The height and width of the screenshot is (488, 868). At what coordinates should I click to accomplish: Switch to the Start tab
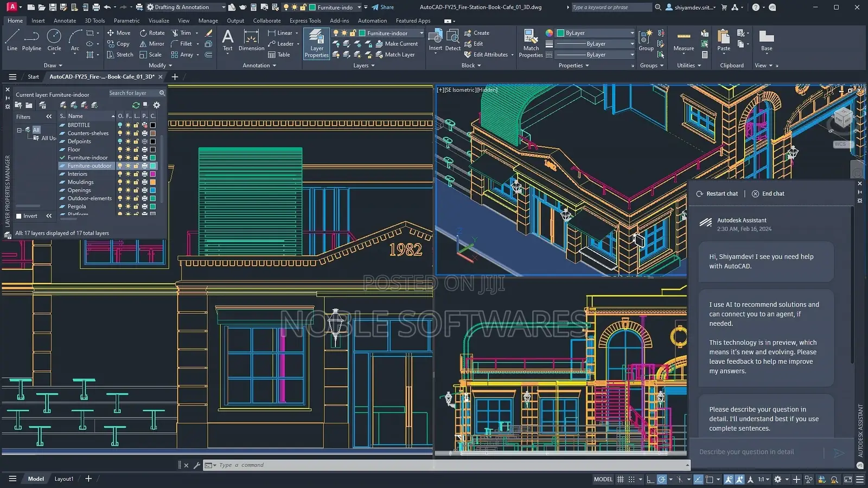(33, 77)
